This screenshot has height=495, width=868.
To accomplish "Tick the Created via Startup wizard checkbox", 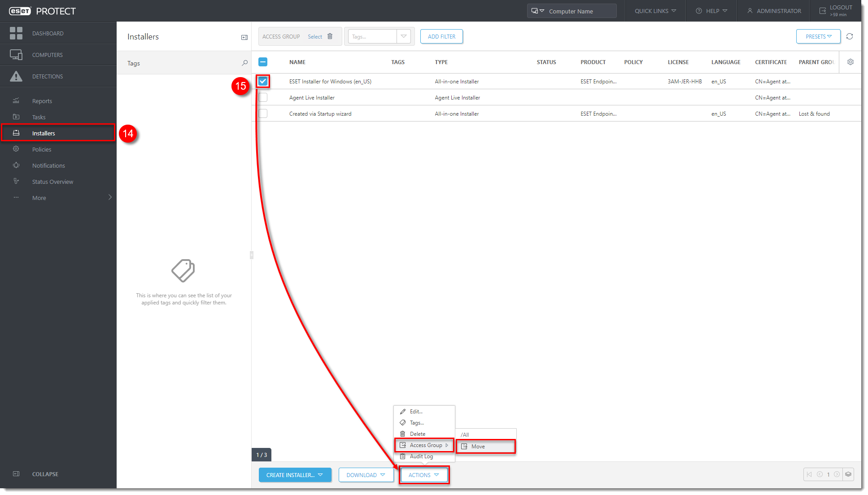I will pos(263,113).
